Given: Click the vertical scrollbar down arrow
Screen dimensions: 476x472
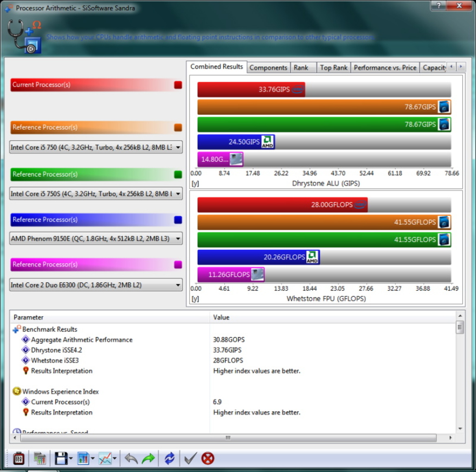Looking at the screenshot, I should click(460, 428).
